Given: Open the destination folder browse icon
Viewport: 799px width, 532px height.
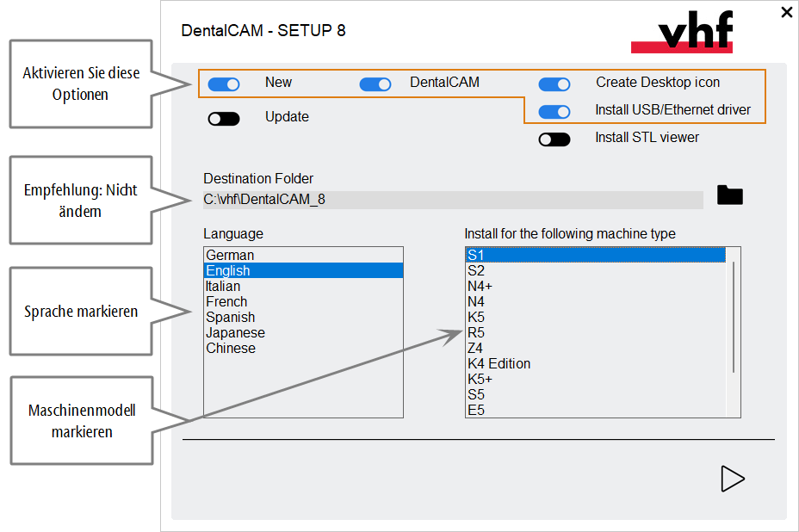Looking at the screenshot, I should tap(730, 195).
